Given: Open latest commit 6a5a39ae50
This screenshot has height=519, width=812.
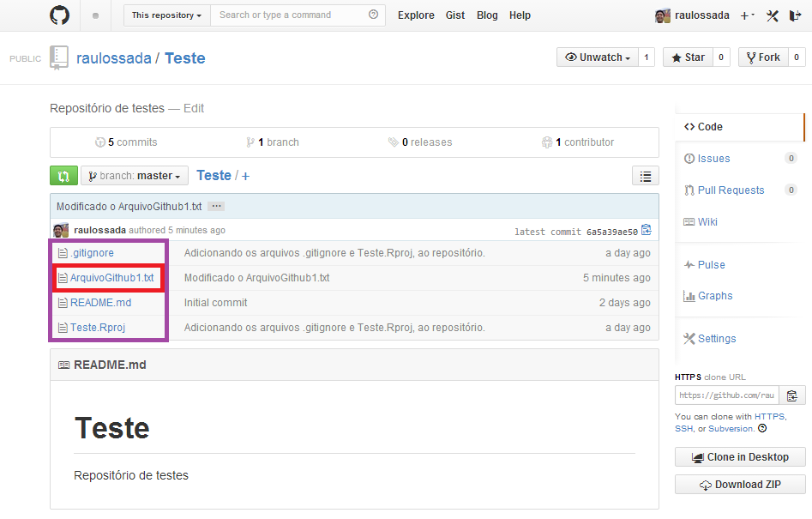Looking at the screenshot, I should 612,232.
